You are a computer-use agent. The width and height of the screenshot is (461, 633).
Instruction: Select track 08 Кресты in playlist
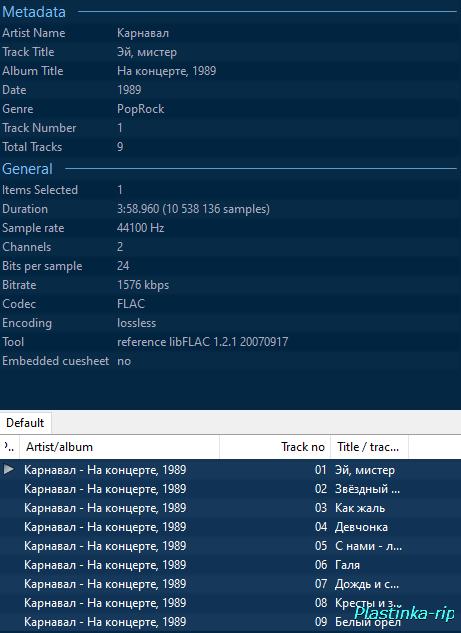230,603
